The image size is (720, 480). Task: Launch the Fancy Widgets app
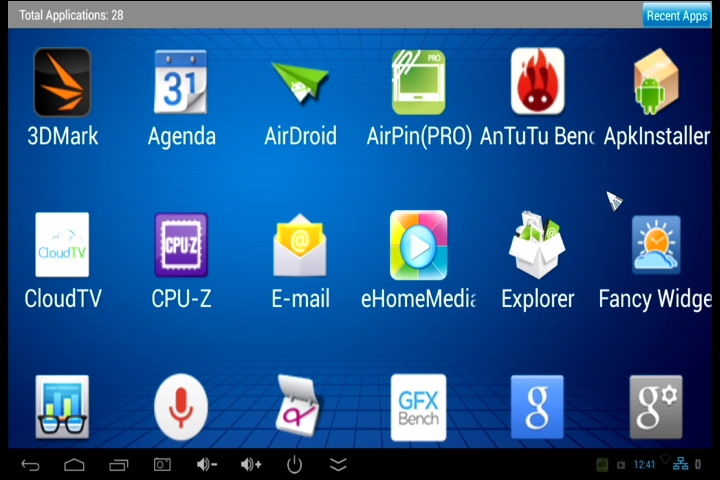[656, 245]
